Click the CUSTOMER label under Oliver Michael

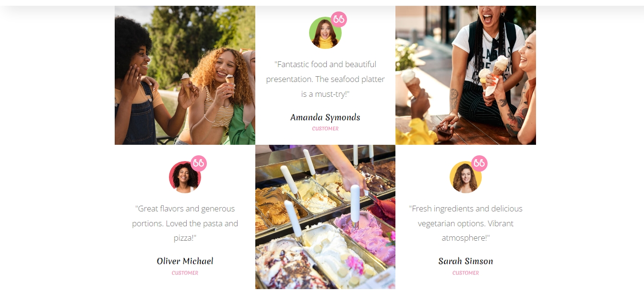[x=185, y=273]
